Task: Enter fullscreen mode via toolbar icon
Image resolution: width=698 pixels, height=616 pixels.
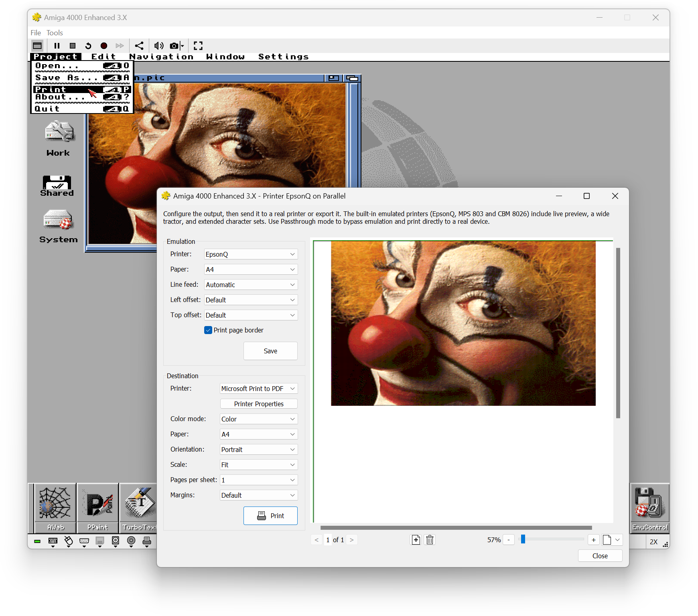Action: tap(198, 46)
